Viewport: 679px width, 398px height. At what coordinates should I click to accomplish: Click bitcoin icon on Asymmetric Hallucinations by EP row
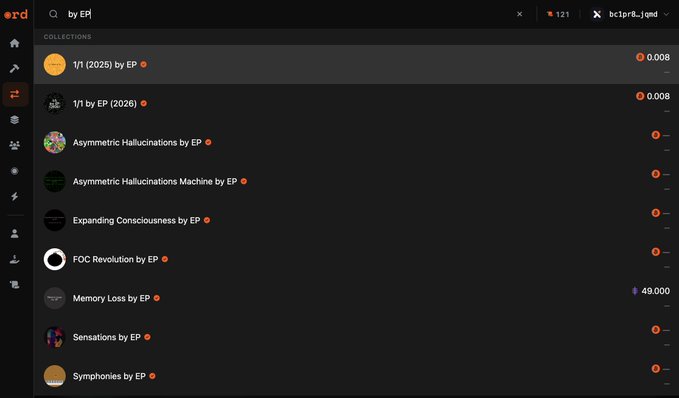pyautogui.click(x=656, y=135)
